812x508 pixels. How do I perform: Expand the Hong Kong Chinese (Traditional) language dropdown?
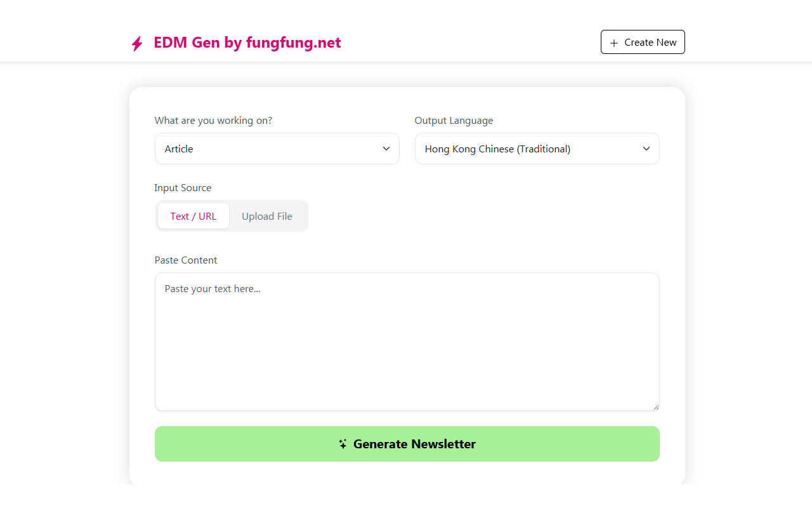pyautogui.click(x=537, y=149)
